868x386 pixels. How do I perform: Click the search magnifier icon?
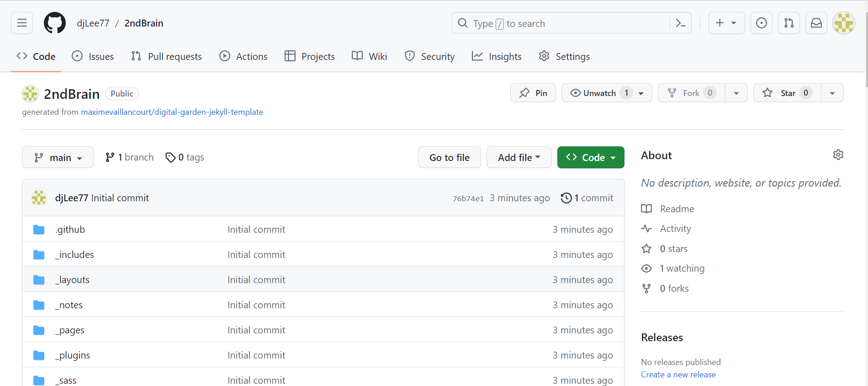463,23
